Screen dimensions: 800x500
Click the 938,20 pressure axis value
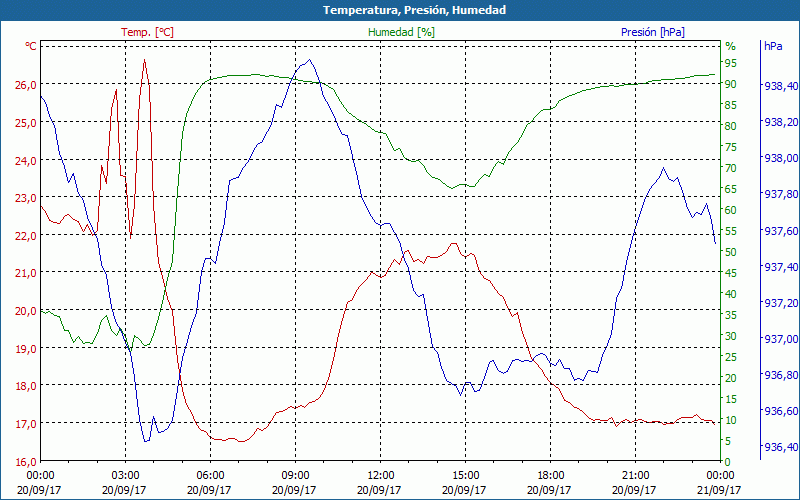781,122
